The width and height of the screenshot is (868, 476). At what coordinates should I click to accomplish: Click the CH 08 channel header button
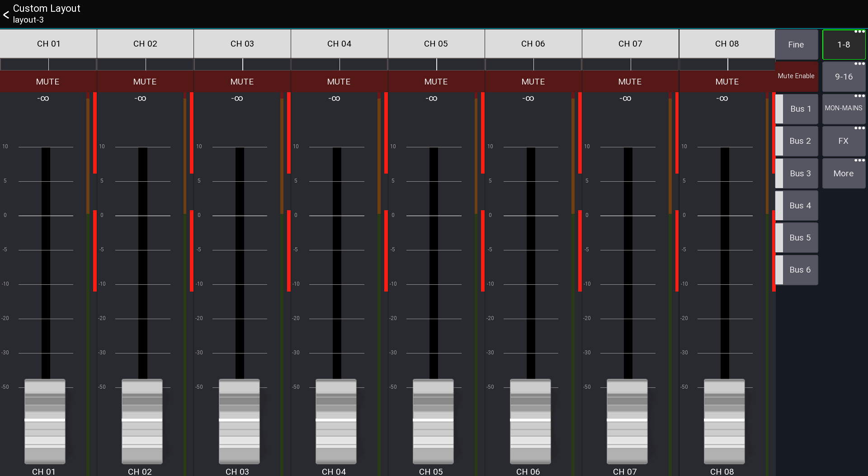(x=727, y=44)
